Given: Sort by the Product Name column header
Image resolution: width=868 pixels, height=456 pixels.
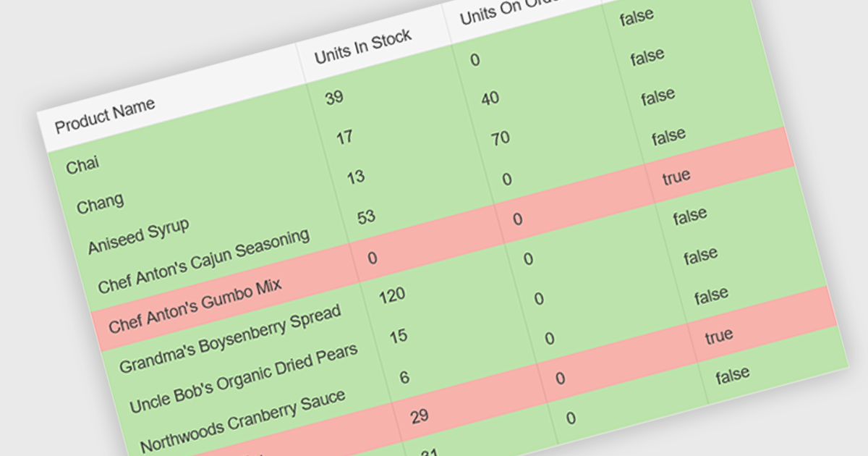Looking at the screenshot, I should point(105,114).
